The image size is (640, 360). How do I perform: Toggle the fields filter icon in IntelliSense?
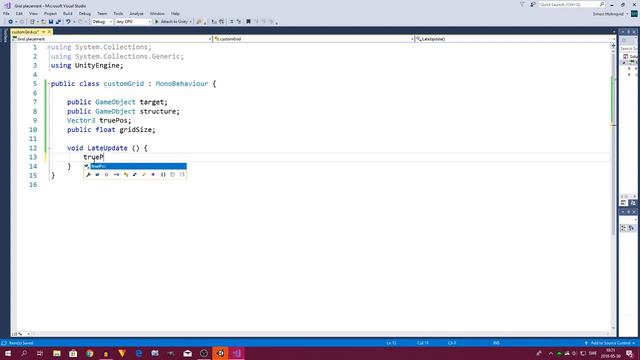(x=97, y=175)
